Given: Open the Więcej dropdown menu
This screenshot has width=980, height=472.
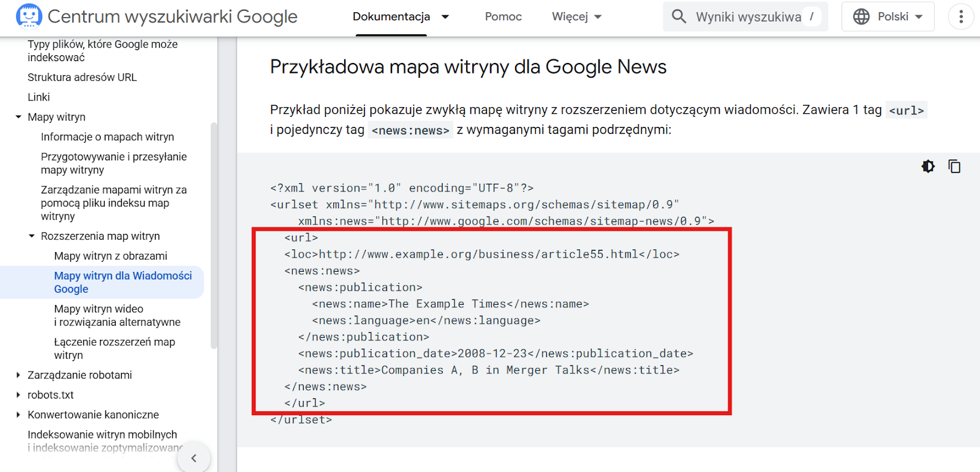Looking at the screenshot, I should click(576, 17).
